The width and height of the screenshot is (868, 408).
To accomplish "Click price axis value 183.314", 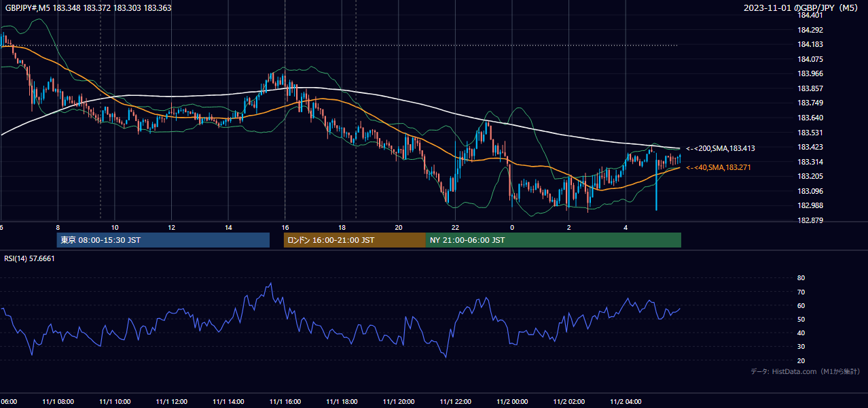I will click(x=810, y=162).
